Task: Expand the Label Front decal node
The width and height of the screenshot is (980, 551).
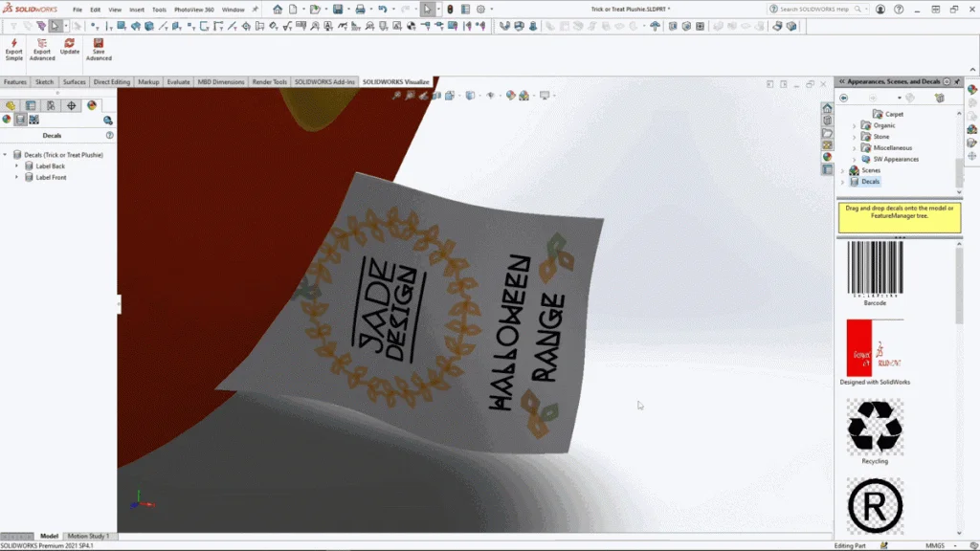Action: tap(16, 178)
